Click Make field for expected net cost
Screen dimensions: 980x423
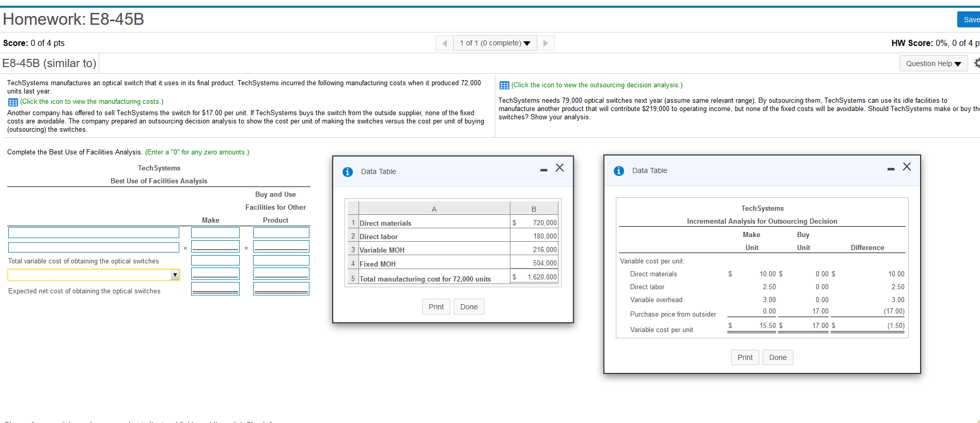[x=215, y=289]
